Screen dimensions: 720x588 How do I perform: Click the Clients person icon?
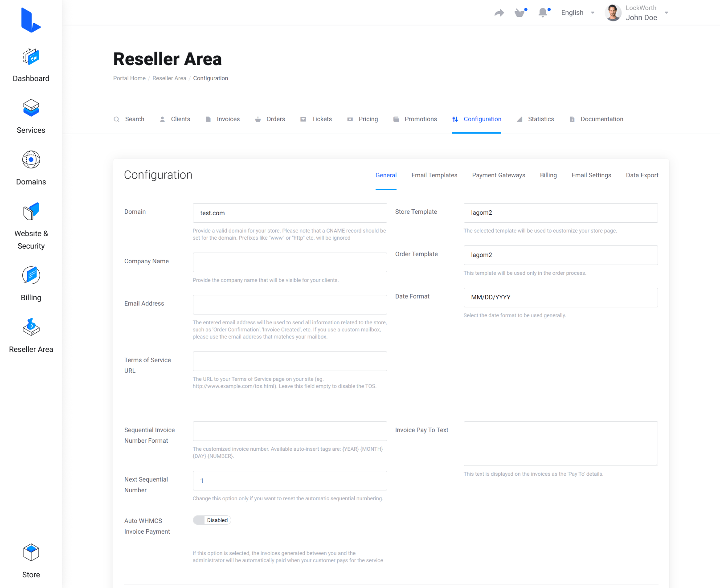pos(162,119)
